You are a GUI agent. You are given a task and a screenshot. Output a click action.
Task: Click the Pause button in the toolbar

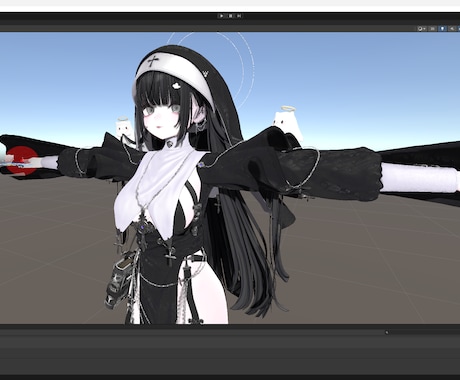(x=230, y=16)
